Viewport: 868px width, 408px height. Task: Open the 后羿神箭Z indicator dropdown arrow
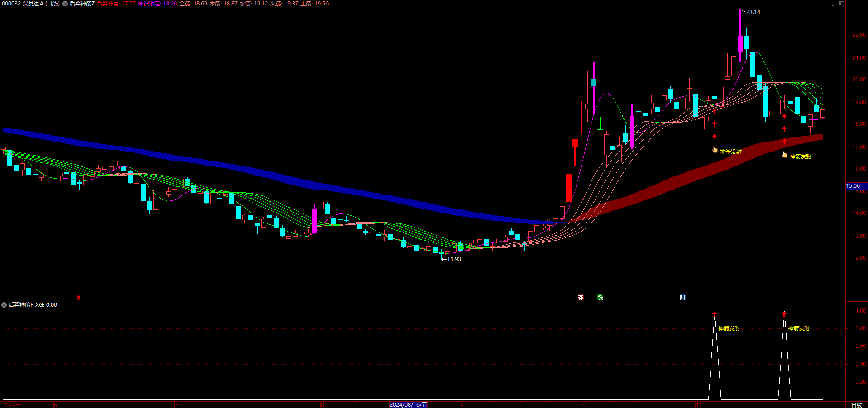pyautogui.click(x=65, y=4)
